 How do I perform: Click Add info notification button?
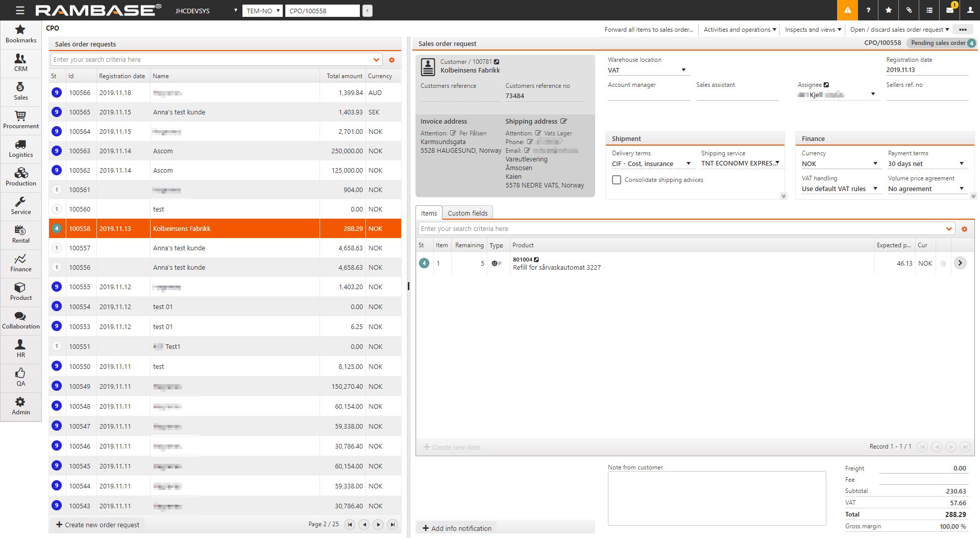(457, 528)
